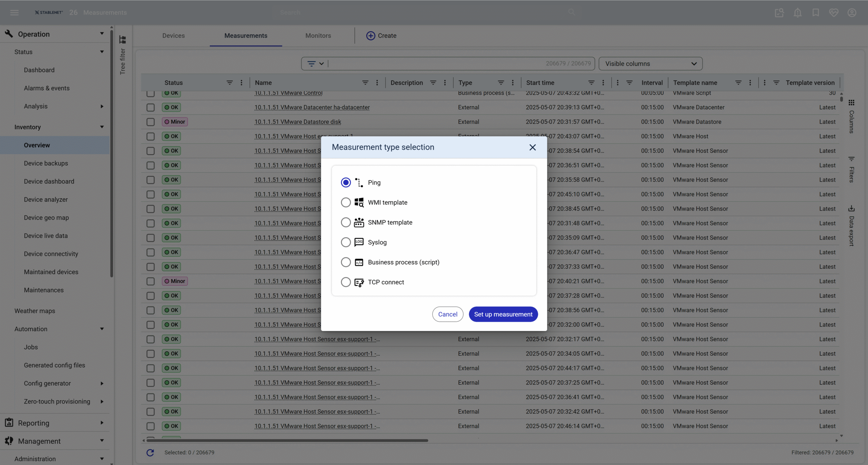Select the Syslog measurement type
Image resolution: width=868 pixels, height=465 pixels.
[x=346, y=242]
